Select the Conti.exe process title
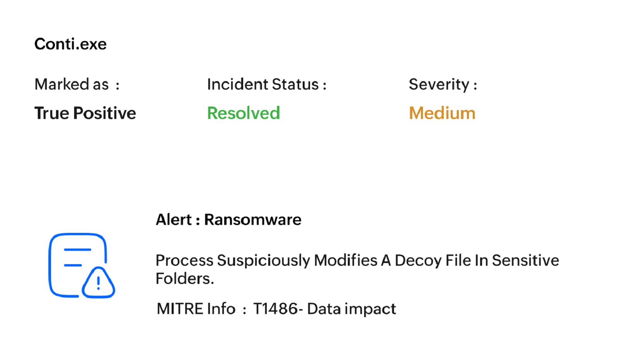644x353 pixels. pos(70,44)
